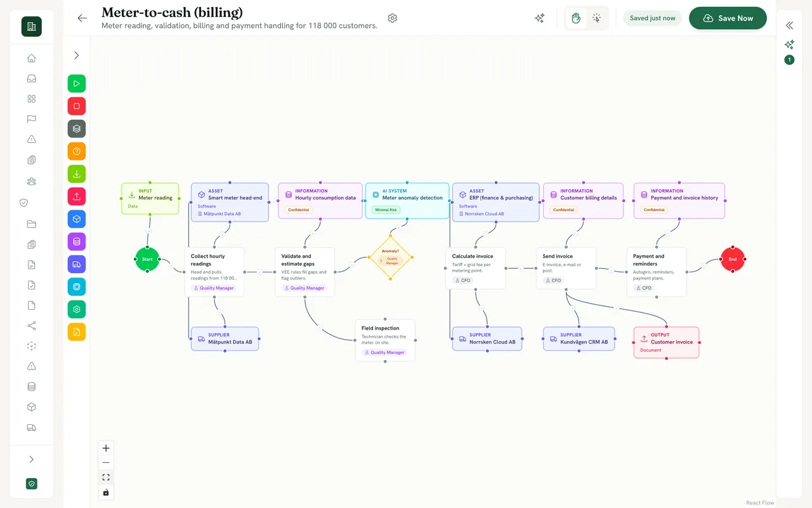Go back using the left arrow by the title
This screenshot has width=812, height=508.
point(82,18)
